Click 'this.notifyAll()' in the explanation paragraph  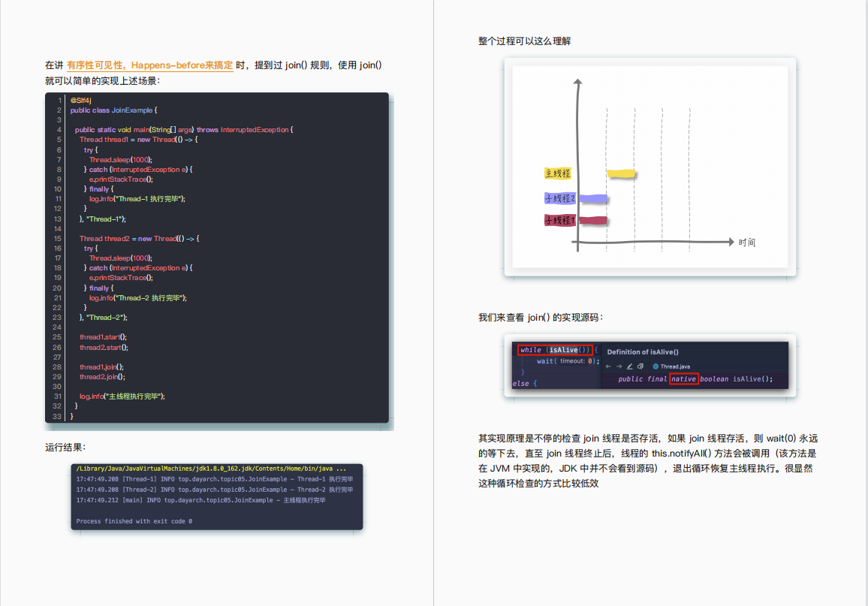pyautogui.click(x=682, y=454)
